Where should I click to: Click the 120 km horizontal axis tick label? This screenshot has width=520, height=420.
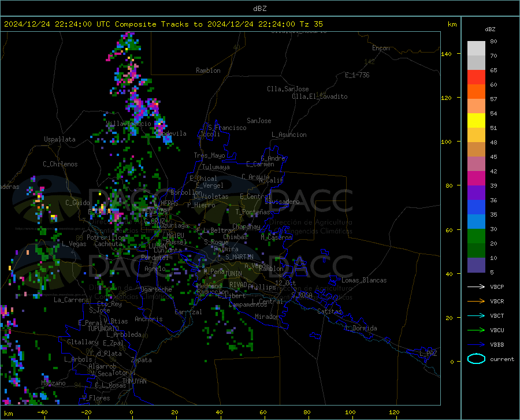coord(394,412)
